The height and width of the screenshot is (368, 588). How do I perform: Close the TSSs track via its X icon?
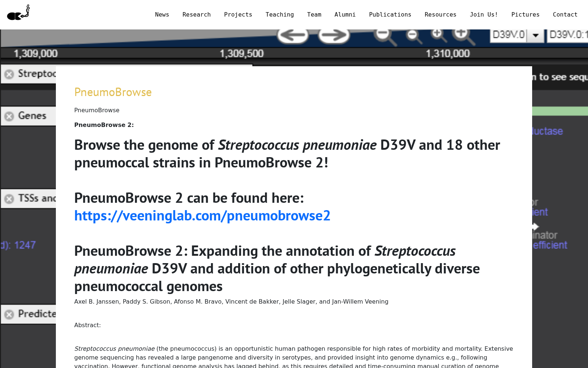(x=9, y=199)
